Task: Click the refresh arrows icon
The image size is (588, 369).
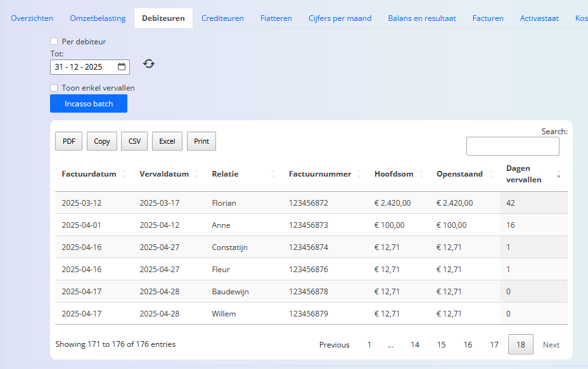Action: click(x=149, y=64)
